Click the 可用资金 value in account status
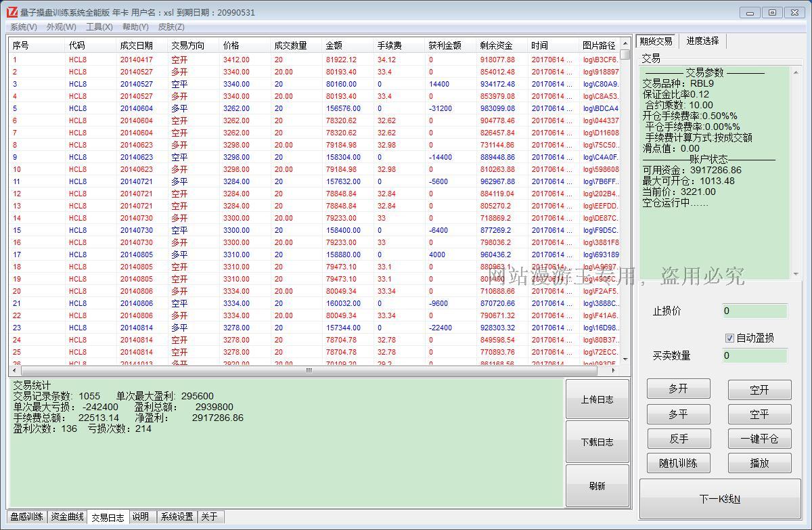This screenshot has width=812, height=530. point(715,170)
